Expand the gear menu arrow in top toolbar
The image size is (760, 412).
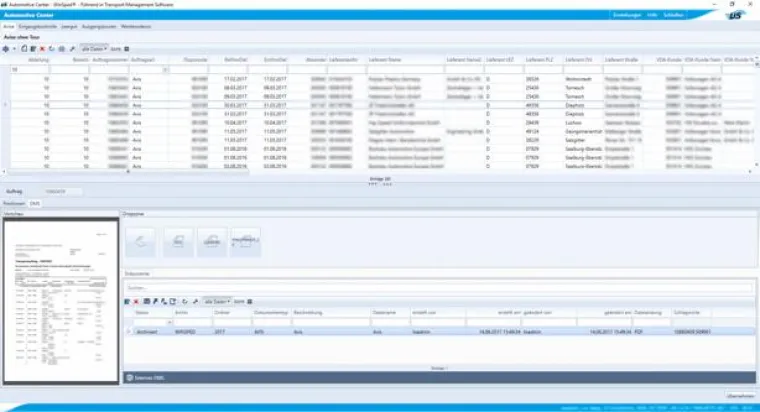click(x=14, y=48)
